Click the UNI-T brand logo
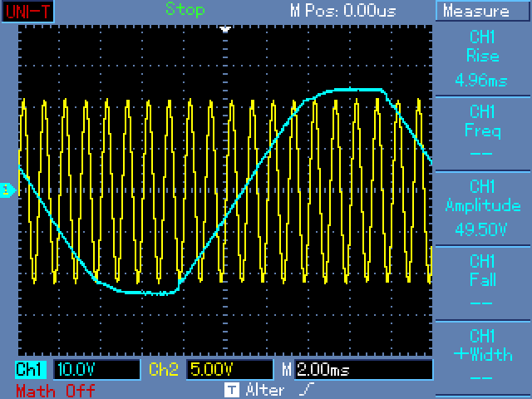This screenshot has width=532, height=399. 27,11
